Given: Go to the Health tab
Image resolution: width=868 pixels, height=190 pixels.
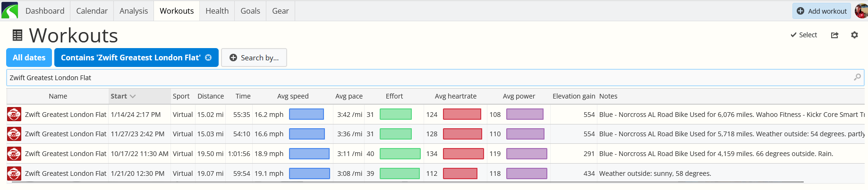Looking at the screenshot, I should coord(217,11).
